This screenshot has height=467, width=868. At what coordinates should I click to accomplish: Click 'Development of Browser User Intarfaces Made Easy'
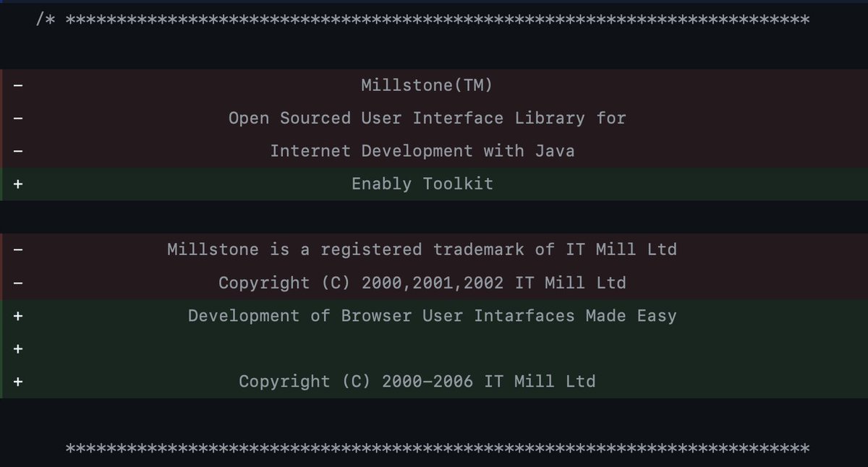pos(433,315)
